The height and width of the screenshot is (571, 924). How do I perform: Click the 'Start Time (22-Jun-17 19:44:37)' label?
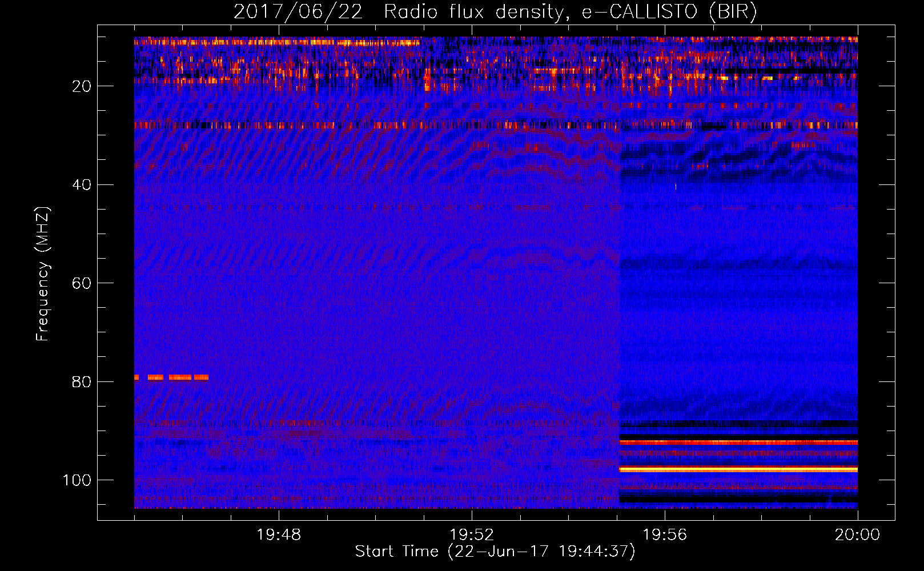(495, 552)
